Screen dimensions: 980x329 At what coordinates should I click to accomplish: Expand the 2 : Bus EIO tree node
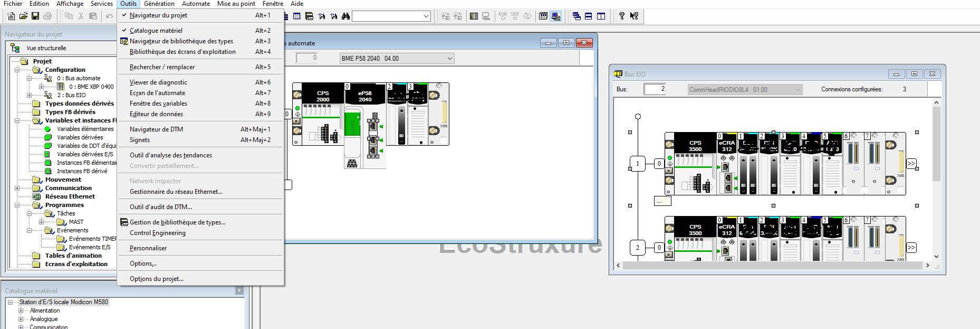pyautogui.click(x=30, y=95)
